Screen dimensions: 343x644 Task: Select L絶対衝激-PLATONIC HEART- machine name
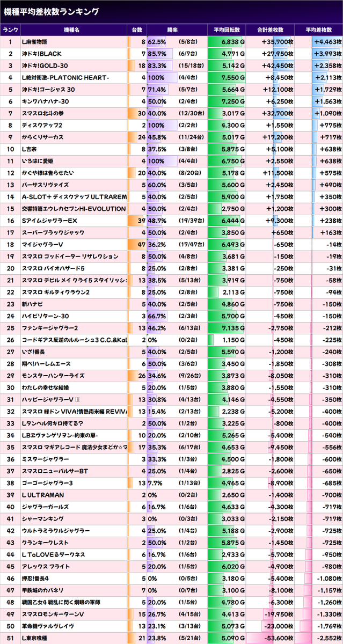pyautogui.click(x=65, y=77)
